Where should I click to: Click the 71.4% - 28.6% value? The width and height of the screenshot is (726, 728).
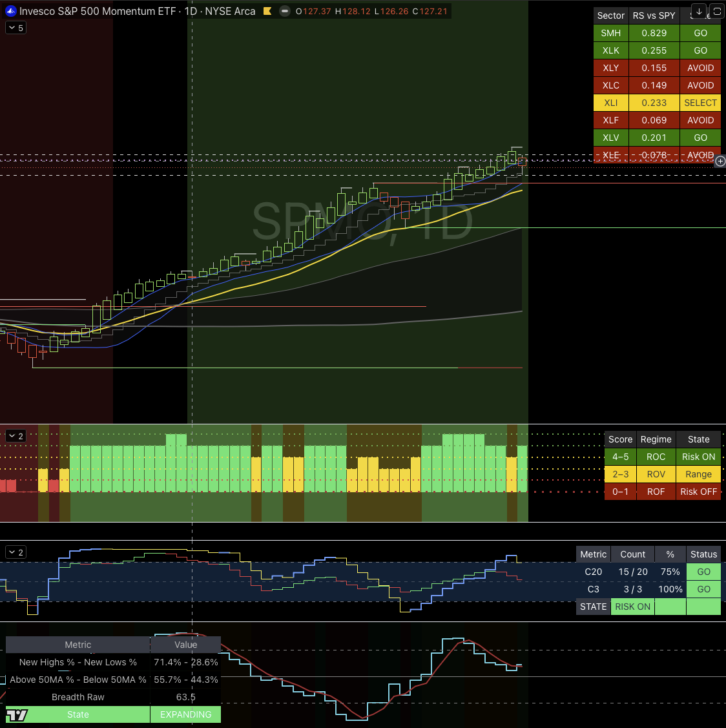pos(185,662)
